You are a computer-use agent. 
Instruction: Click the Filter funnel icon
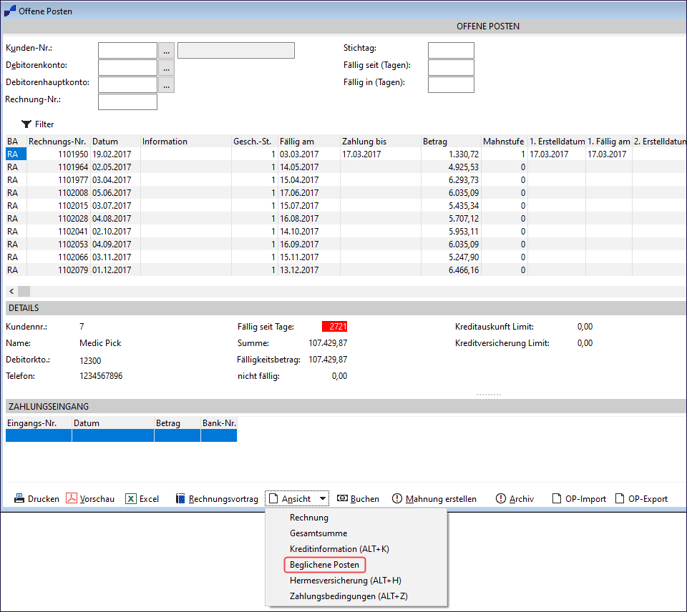[x=26, y=124]
